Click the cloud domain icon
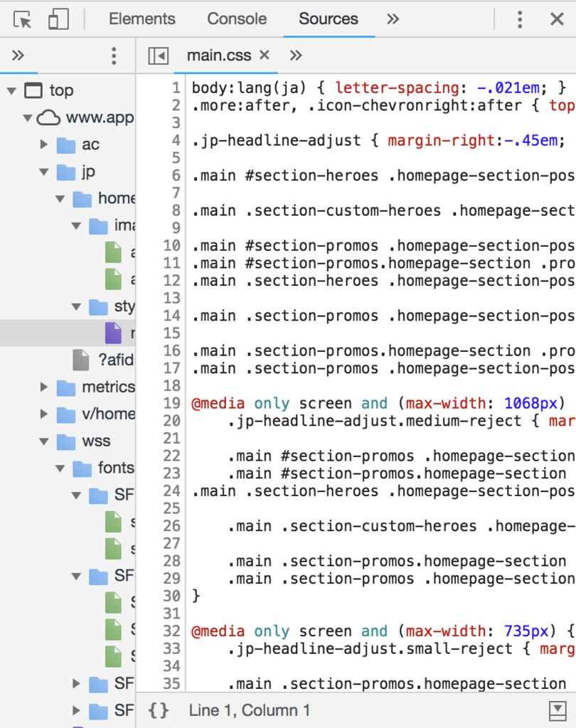 click(48, 117)
